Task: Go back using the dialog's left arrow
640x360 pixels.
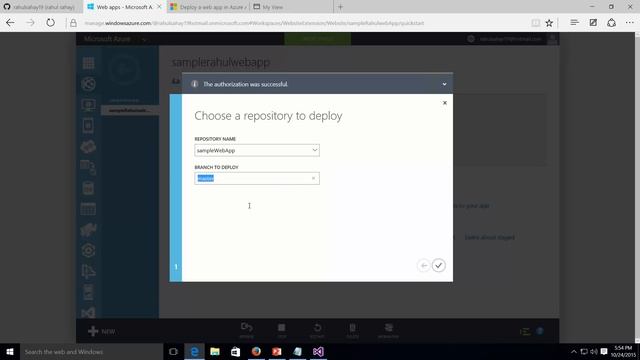Action: (424, 266)
